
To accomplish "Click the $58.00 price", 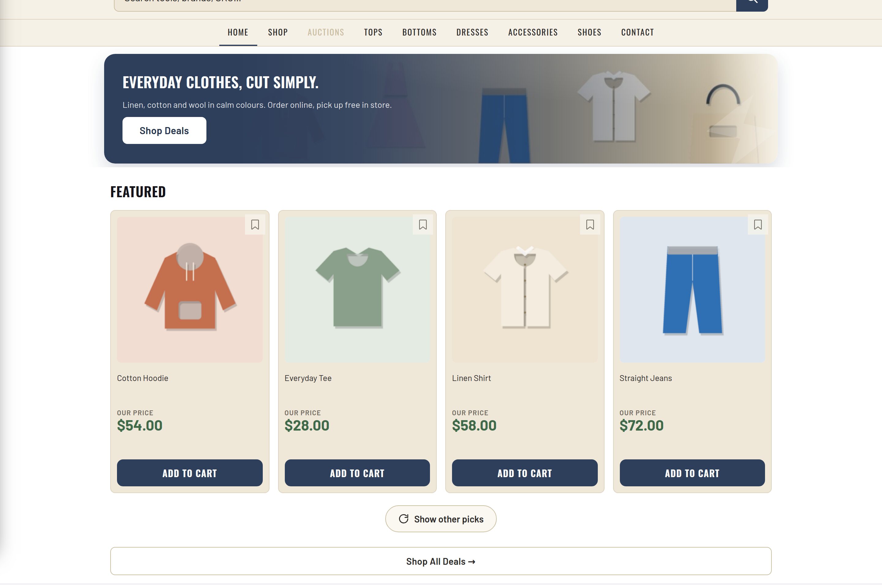I will coord(474,425).
